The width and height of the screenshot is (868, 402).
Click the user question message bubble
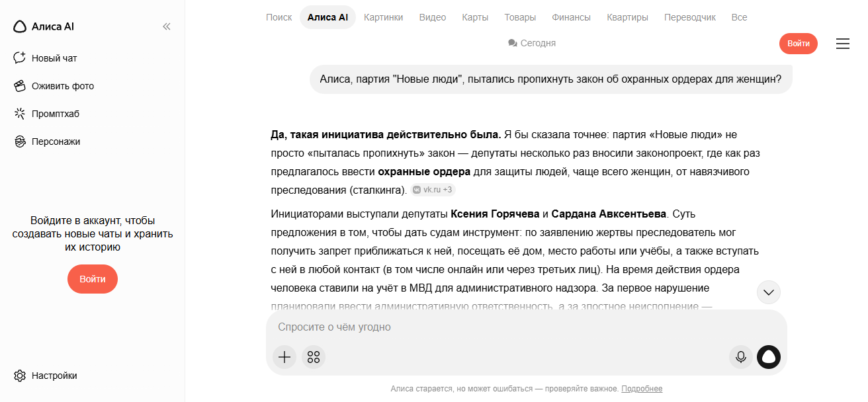pyautogui.click(x=550, y=79)
